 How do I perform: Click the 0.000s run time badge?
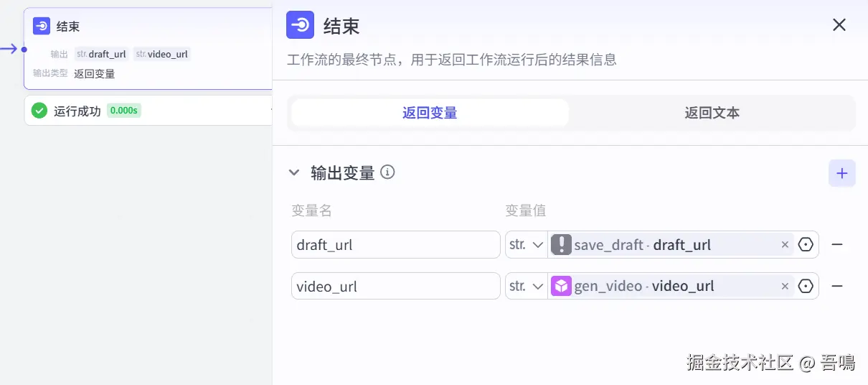click(x=123, y=111)
